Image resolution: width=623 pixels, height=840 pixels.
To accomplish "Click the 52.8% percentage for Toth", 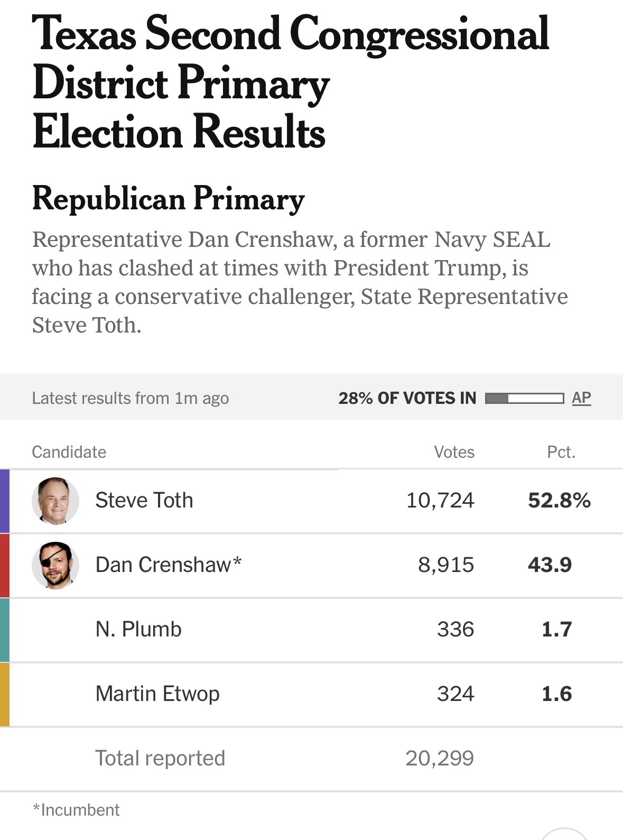I will [x=559, y=500].
